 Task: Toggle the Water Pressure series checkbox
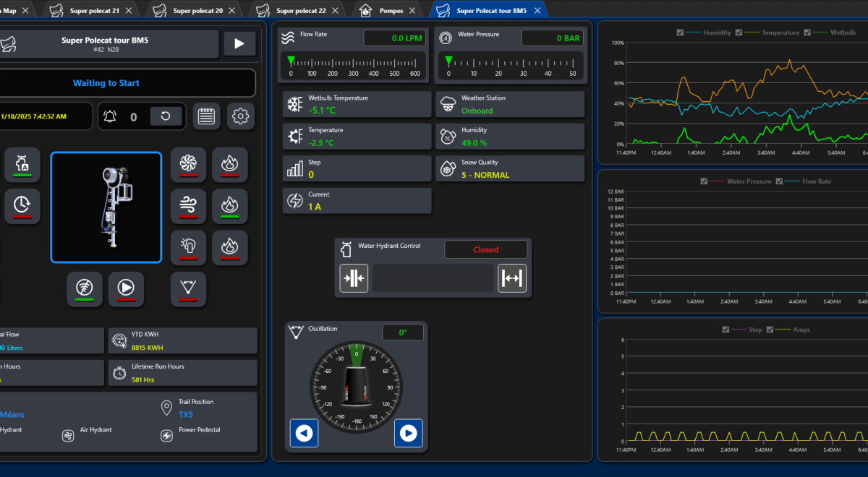pos(704,181)
